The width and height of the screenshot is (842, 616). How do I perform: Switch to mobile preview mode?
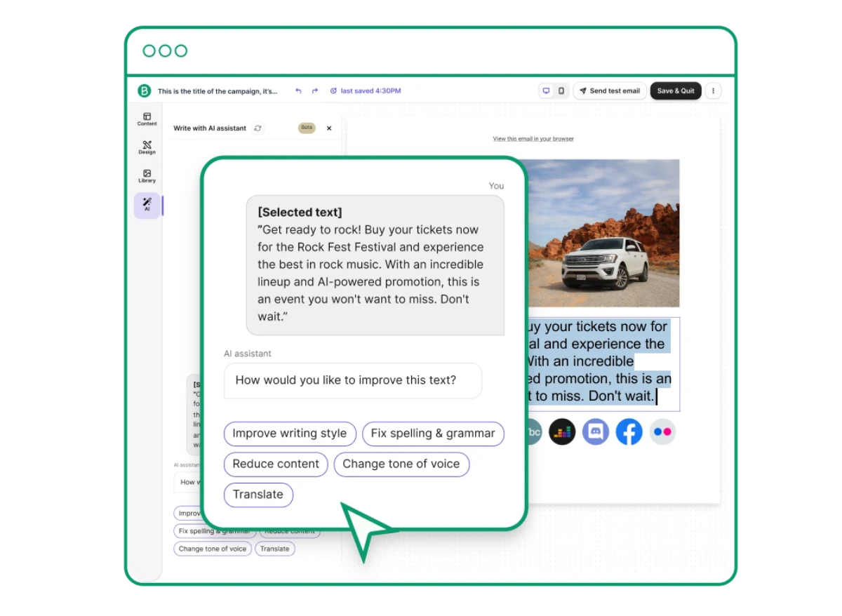[x=560, y=91]
